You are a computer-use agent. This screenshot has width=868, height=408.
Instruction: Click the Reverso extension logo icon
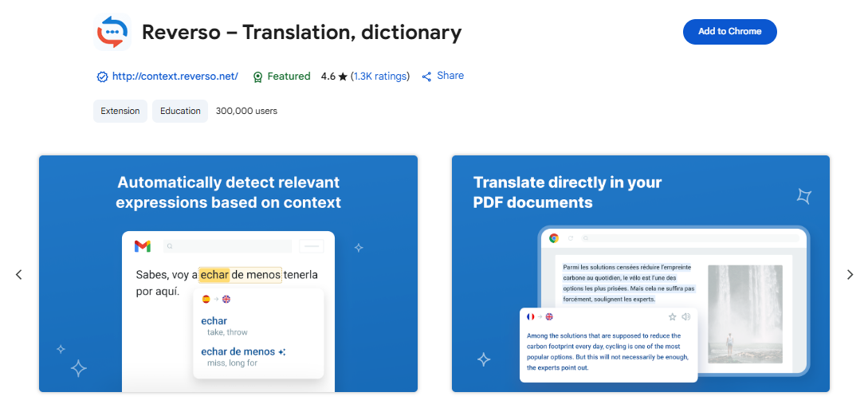click(x=112, y=32)
